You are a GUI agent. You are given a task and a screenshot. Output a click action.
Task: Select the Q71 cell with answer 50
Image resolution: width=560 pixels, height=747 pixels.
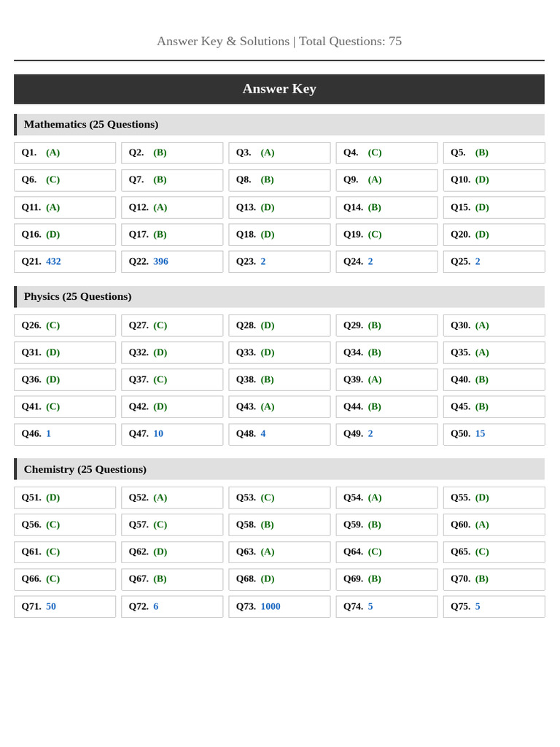point(65,606)
